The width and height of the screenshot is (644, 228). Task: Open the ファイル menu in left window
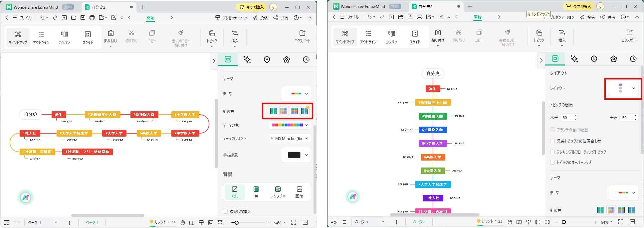tap(22, 18)
